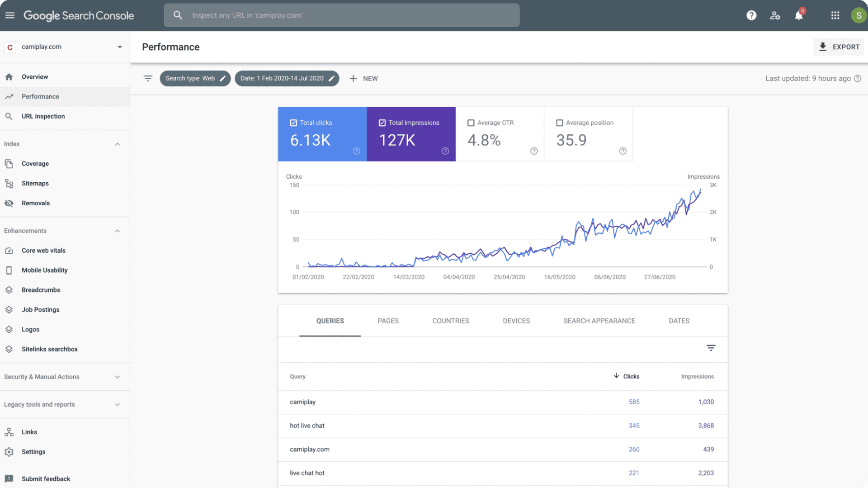
Task: Uncheck the Total clicks checkbox
Action: coord(293,123)
